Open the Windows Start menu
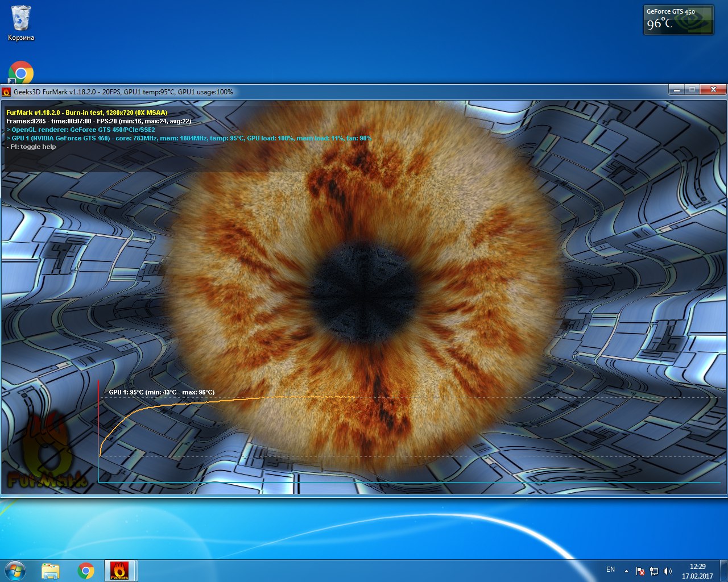Screen dimensions: 728x582 click(x=15, y=571)
